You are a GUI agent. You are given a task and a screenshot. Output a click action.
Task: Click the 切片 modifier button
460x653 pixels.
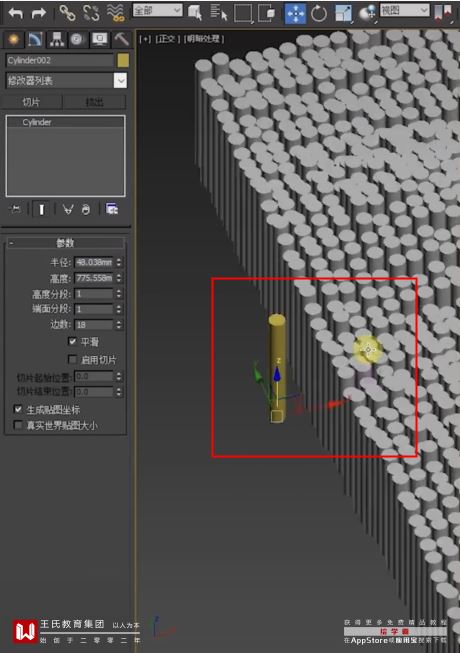point(32,102)
